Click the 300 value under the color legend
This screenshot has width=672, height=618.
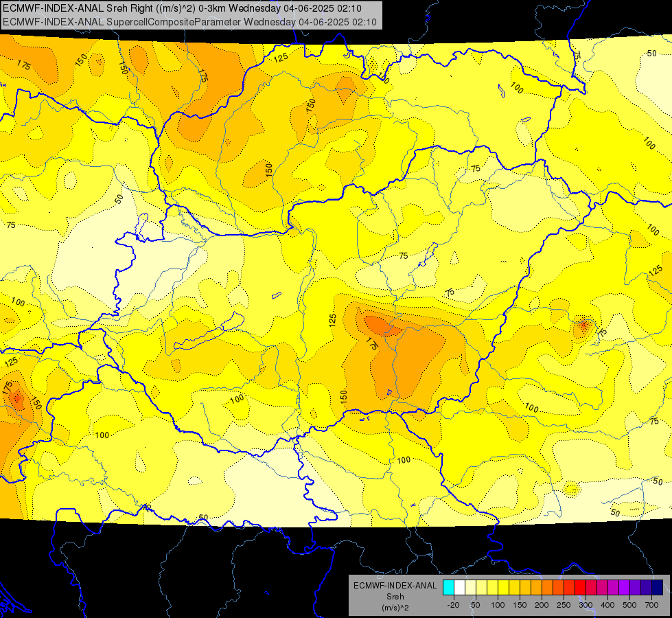click(586, 605)
